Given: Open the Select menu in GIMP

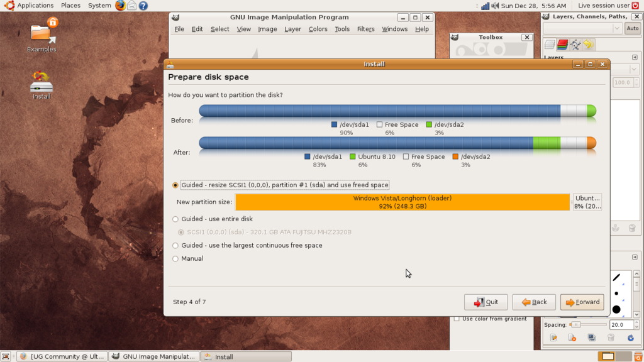Looking at the screenshot, I should [x=219, y=29].
